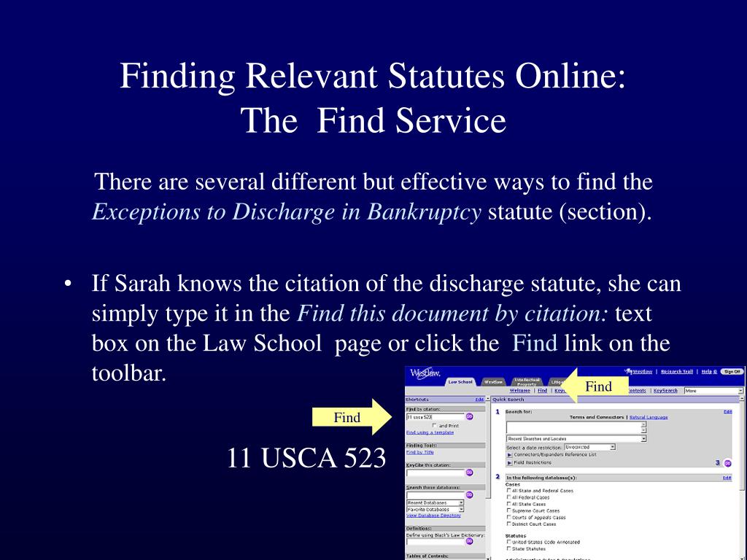Click the My Westlaw pin icon
The height and width of the screenshot is (560, 747).
(x=629, y=371)
